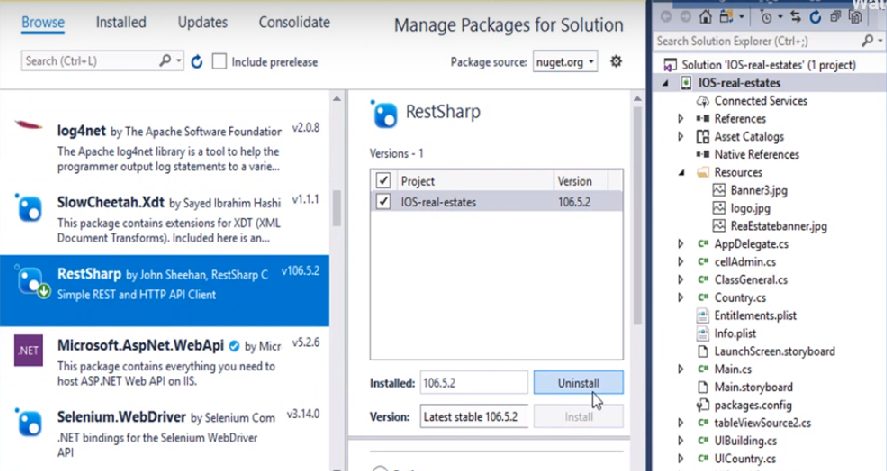Switch to the Consolidate tab
This screenshot has width=887, height=471.
tap(294, 23)
